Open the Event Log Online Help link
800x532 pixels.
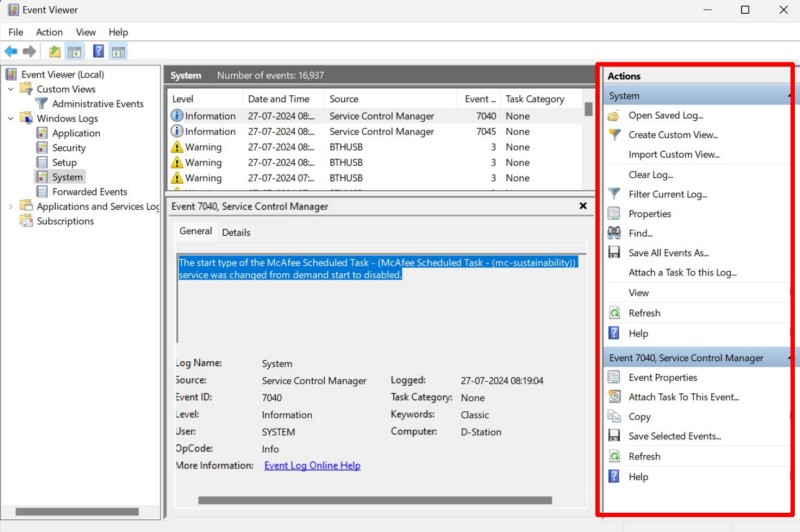[x=312, y=466]
